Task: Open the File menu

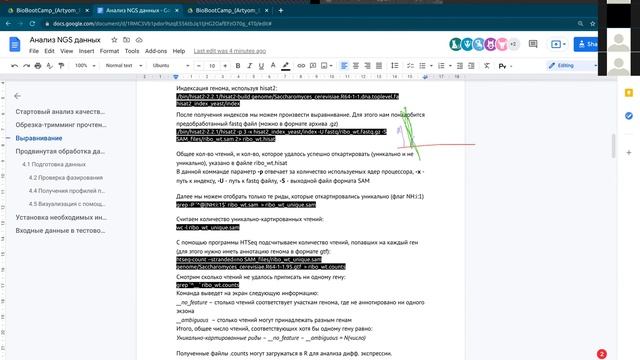Action: [34, 51]
